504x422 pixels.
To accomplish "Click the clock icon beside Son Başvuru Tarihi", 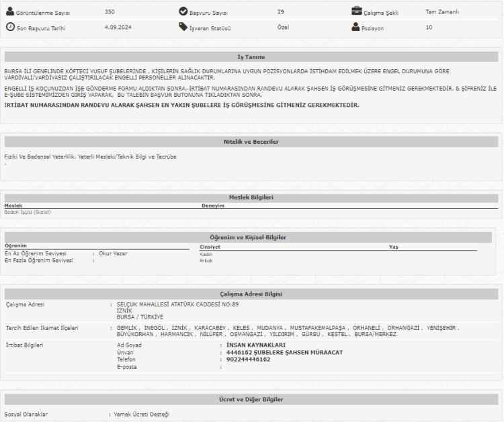I will 10,27.
